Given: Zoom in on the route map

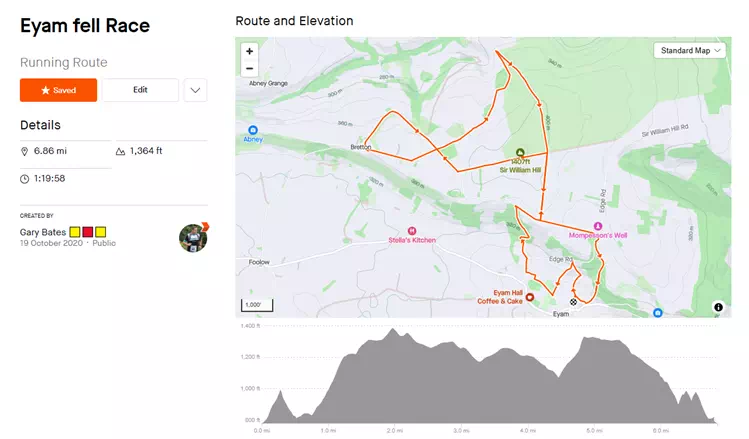Looking at the screenshot, I should coord(249,50).
